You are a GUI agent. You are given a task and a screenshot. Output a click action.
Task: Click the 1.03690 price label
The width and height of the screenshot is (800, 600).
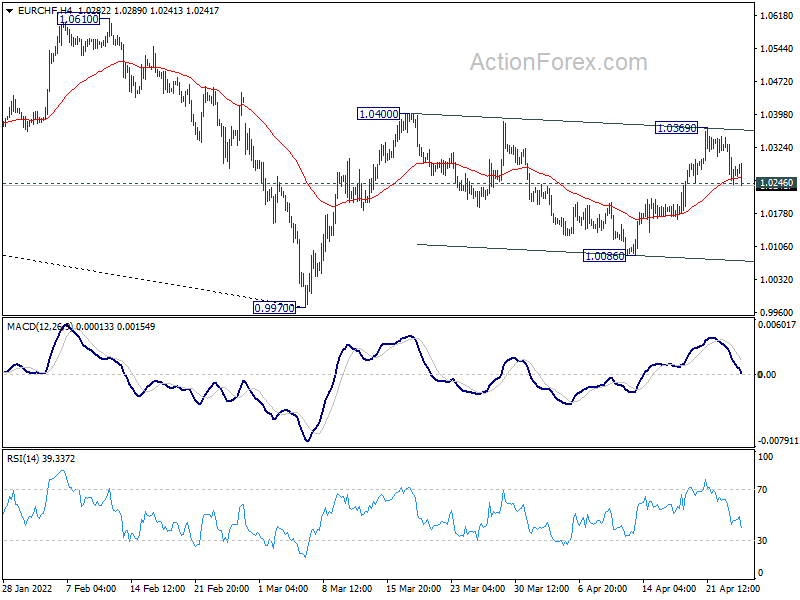point(677,128)
